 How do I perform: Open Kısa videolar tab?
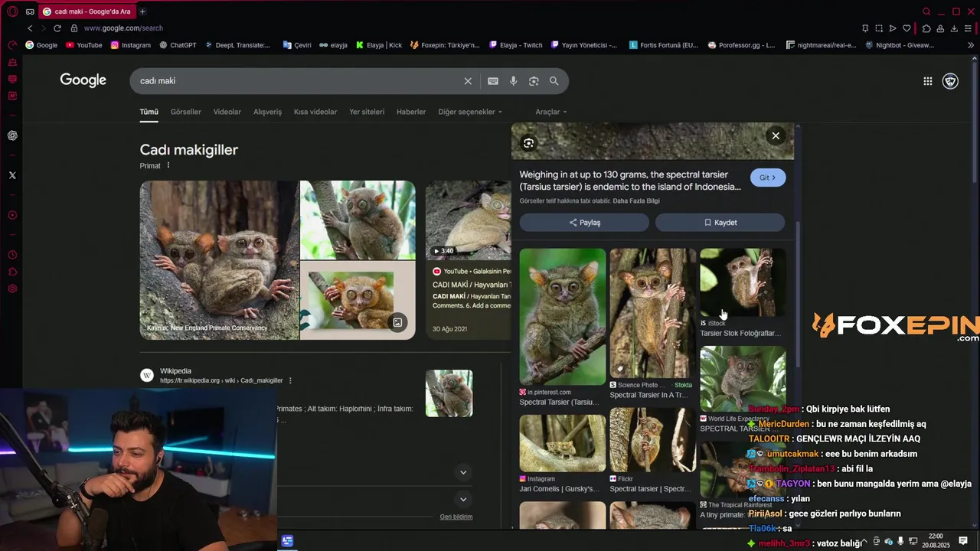click(315, 112)
